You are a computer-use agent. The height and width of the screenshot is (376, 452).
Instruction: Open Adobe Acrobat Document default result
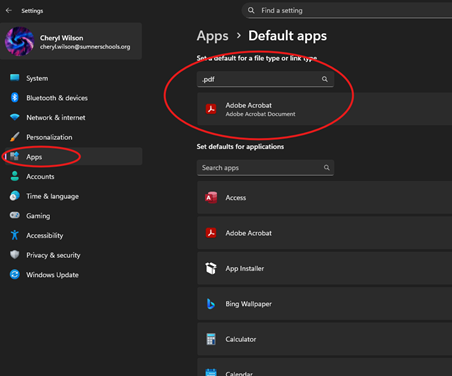[x=324, y=109]
